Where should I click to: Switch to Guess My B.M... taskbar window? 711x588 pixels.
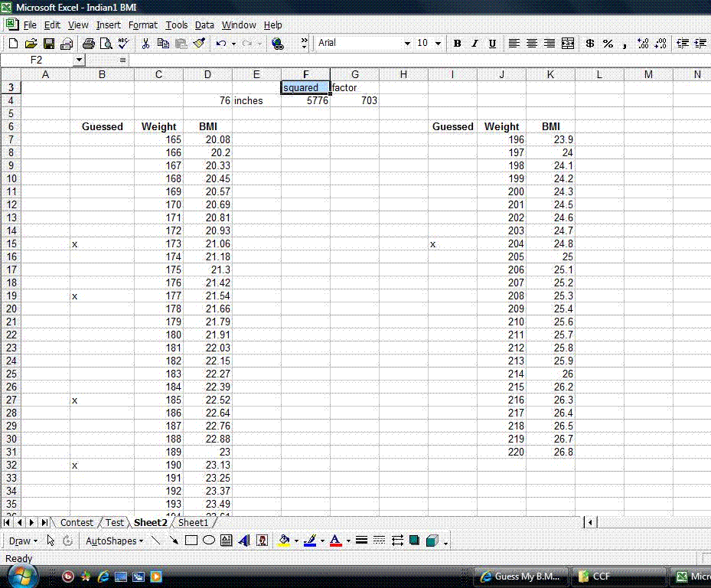click(521, 577)
